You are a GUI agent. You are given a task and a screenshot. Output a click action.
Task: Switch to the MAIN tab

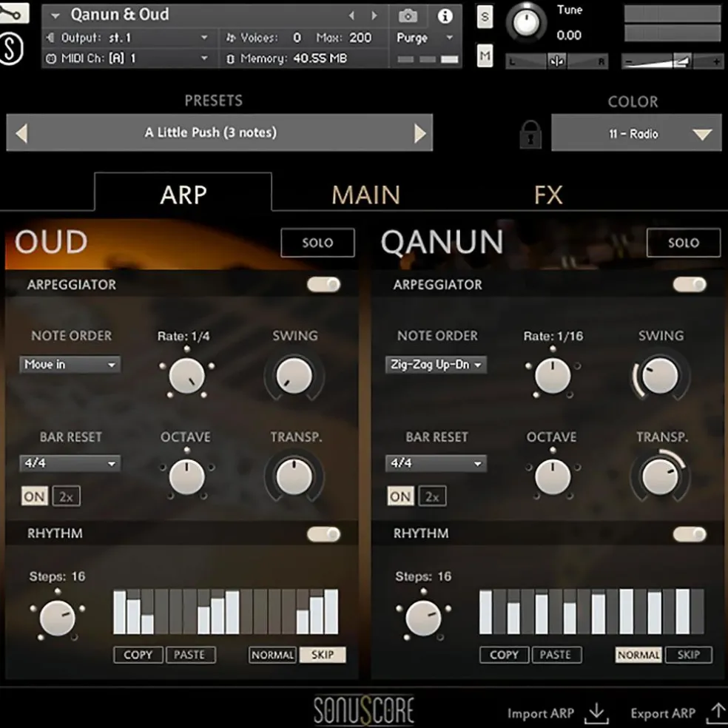366,195
